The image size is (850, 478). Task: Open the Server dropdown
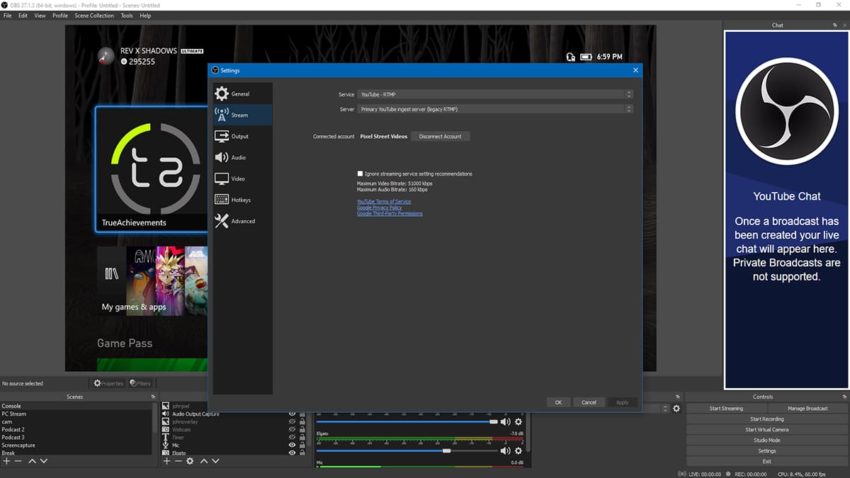click(x=494, y=109)
